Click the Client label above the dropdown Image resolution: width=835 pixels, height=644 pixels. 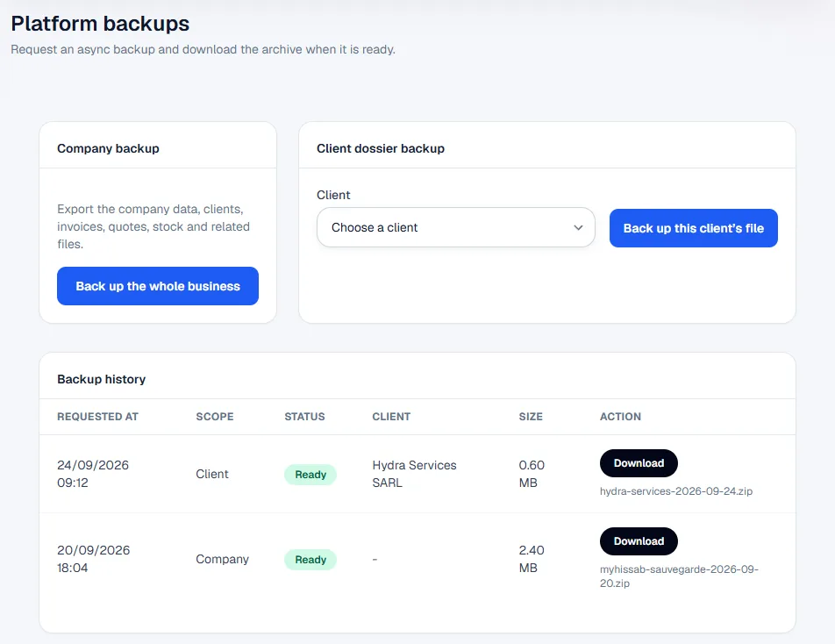pyautogui.click(x=333, y=195)
